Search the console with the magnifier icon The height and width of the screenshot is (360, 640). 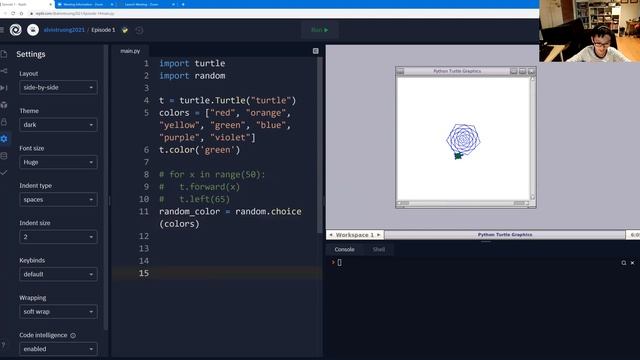[624, 263]
